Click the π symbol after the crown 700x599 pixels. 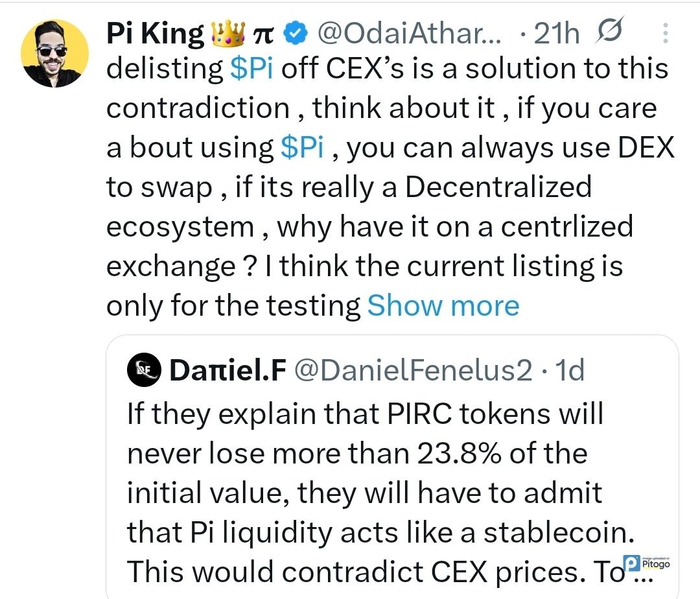[262, 34]
